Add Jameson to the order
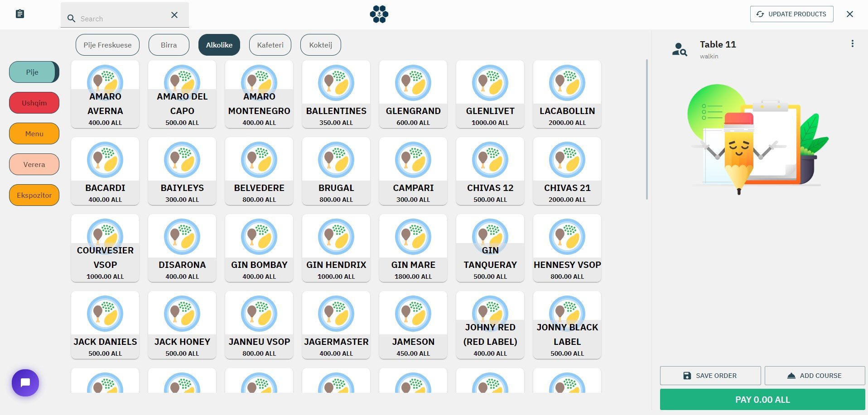This screenshot has width=868, height=415. click(413, 325)
